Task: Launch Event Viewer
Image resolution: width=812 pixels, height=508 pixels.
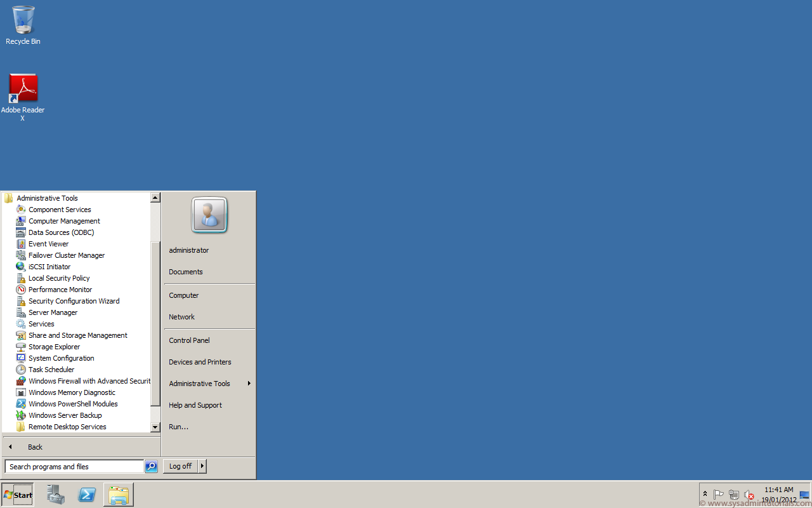Action: point(48,243)
